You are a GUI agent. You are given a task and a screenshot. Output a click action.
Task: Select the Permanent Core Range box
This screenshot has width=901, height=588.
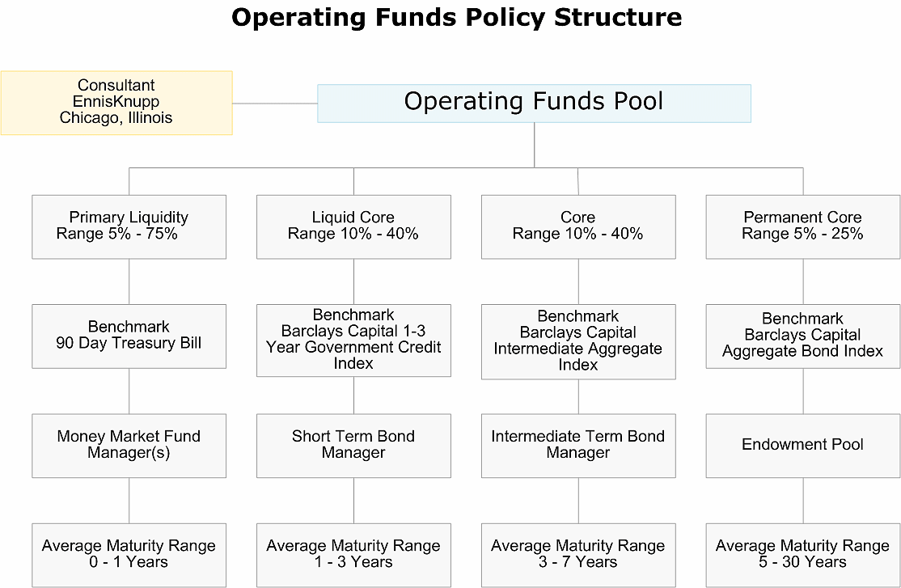(803, 226)
